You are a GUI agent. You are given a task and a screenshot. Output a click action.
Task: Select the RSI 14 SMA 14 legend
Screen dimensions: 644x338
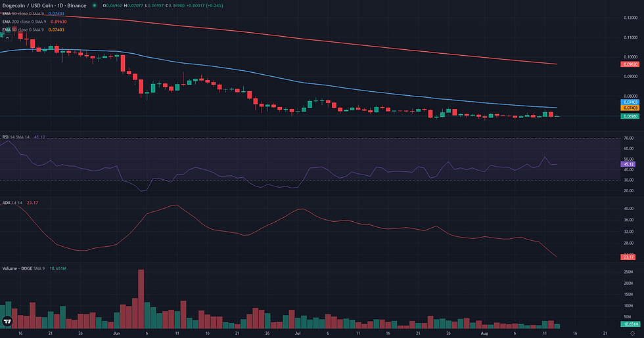pyautogui.click(x=24, y=137)
